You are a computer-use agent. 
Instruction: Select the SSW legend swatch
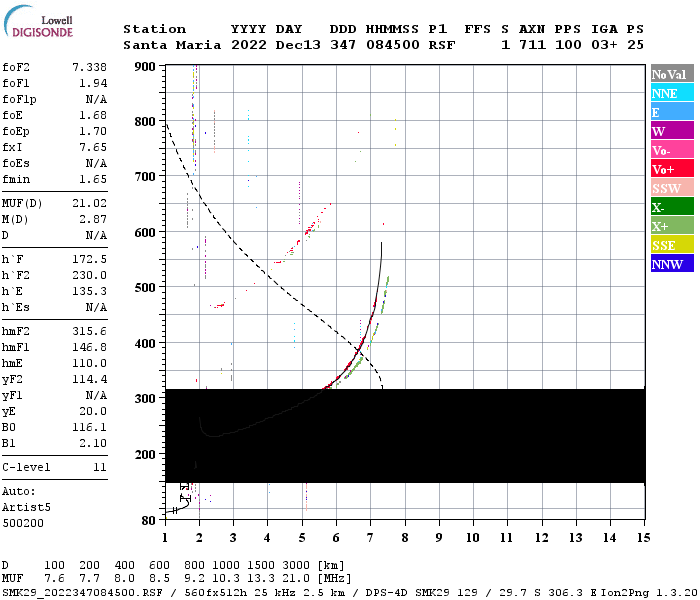pos(672,188)
